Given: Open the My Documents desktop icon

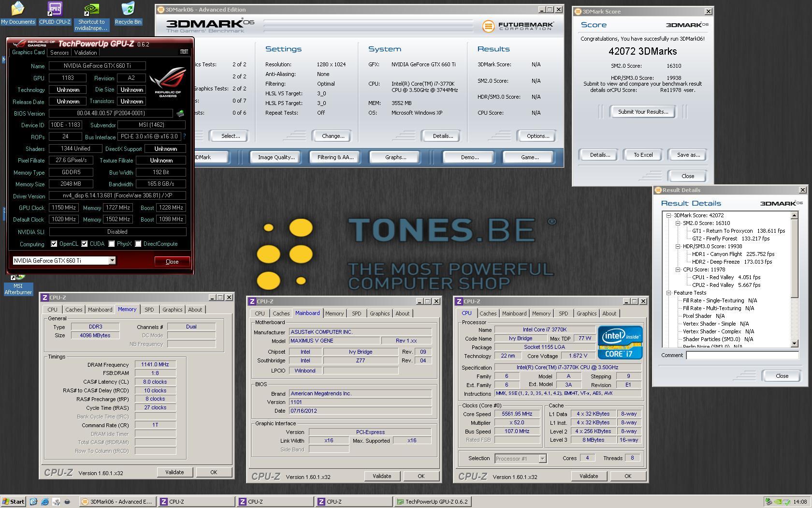Looking at the screenshot, I should click(18, 13).
